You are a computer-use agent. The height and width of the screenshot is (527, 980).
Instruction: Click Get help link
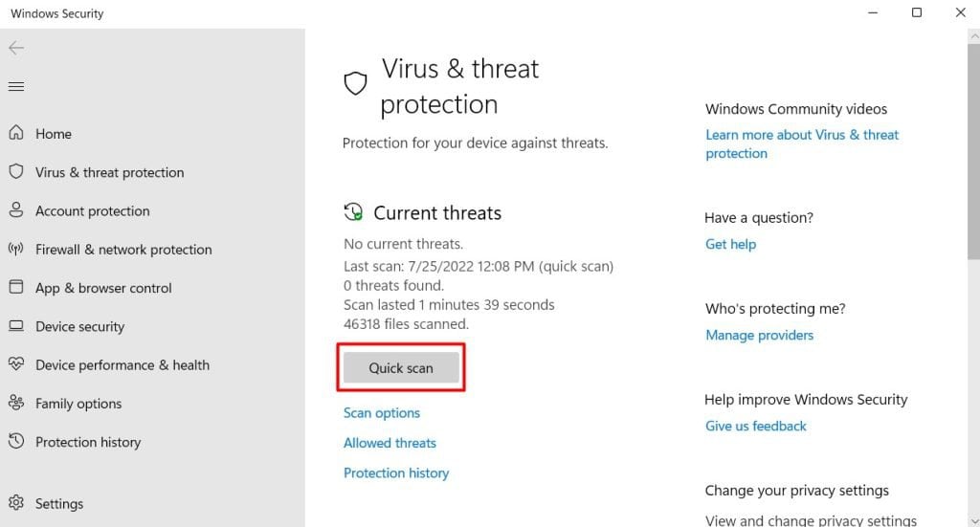click(730, 244)
